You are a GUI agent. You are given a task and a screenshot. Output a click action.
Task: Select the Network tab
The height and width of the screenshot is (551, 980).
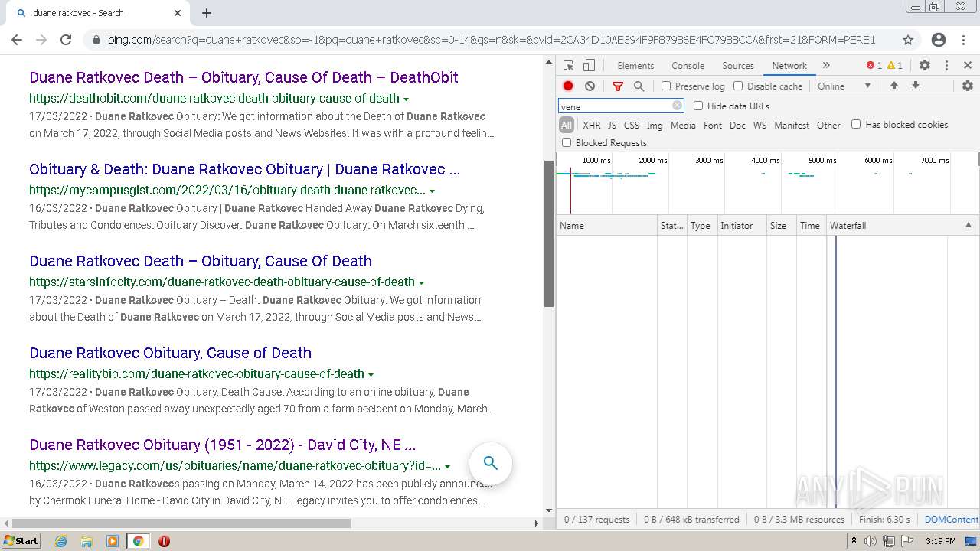(789, 66)
